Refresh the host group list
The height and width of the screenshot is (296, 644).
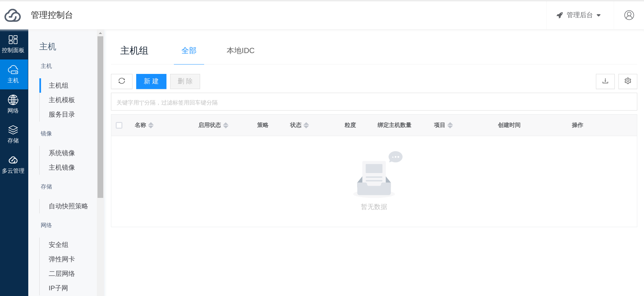point(122,81)
